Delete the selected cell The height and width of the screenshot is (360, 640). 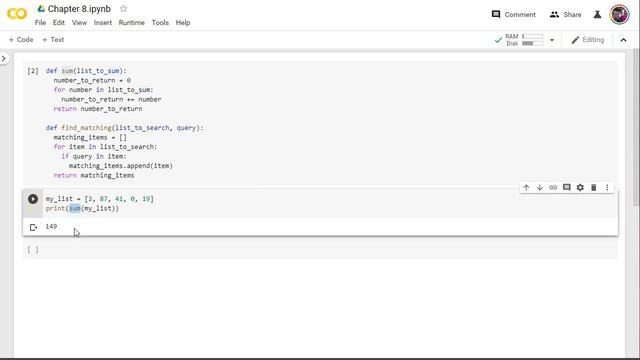593,187
